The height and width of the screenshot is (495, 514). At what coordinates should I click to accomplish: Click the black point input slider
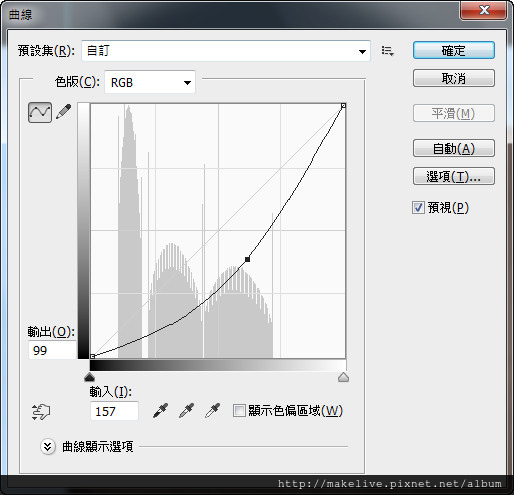tap(90, 377)
